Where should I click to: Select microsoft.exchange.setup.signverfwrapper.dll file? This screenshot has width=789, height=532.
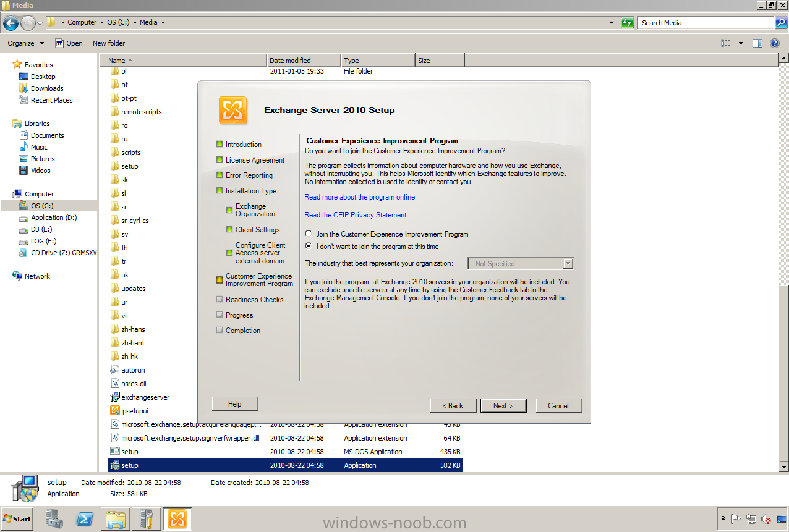click(285, 438)
